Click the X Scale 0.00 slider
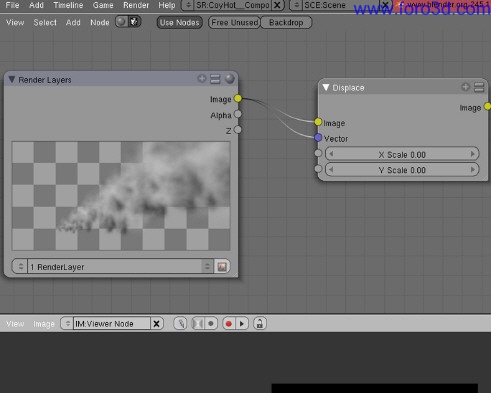The width and height of the screenshot is (491, 393). (402, 154)
